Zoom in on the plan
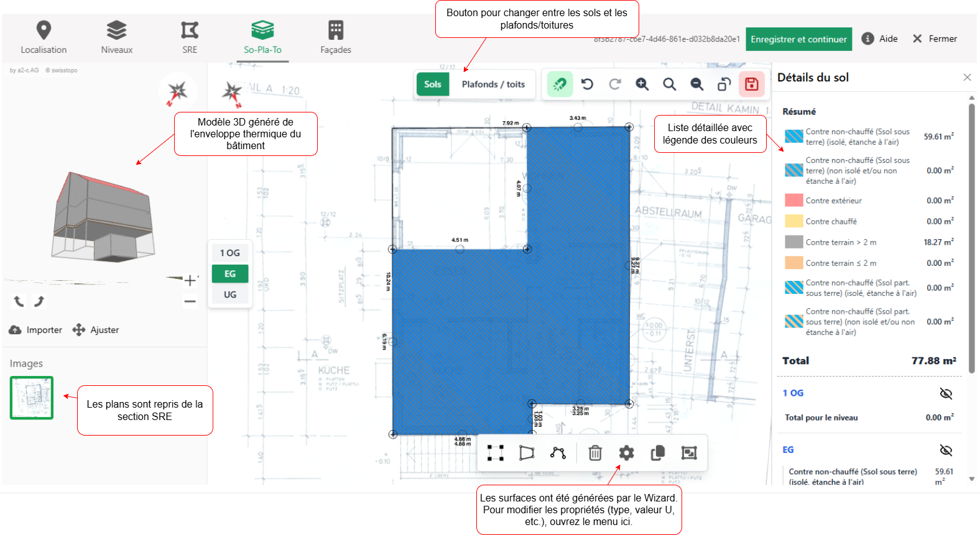The height and width of the screenshot is (535, 980). coord(642,84)
